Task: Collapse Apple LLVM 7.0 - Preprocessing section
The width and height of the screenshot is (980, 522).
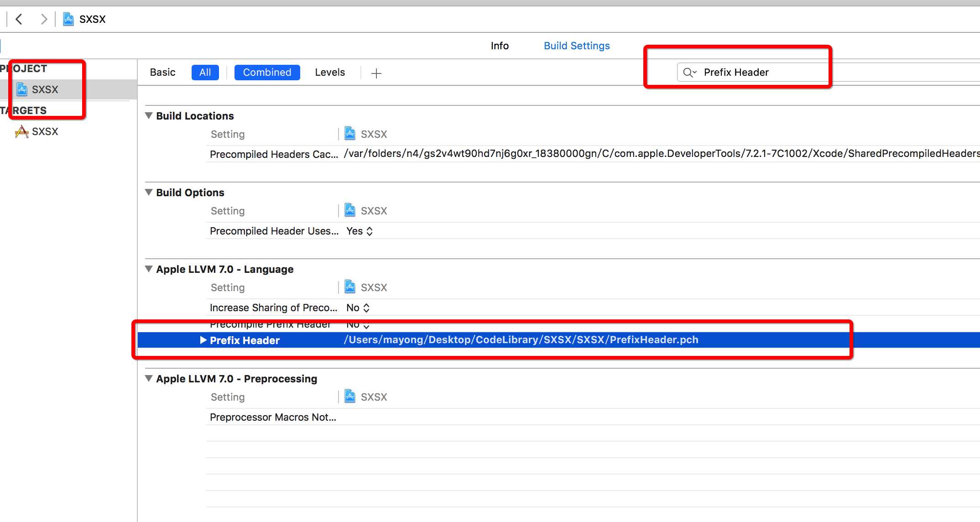Action: click(x=148, y=378)
